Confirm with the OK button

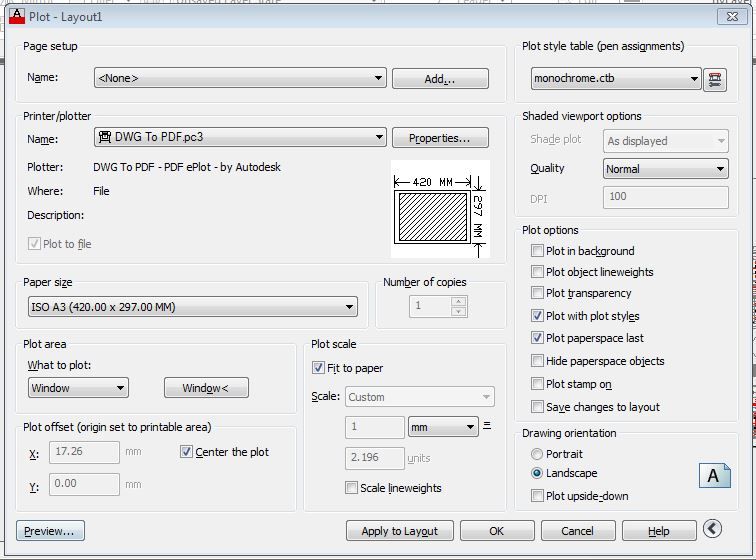pyautogui.click(x=497, y=531)
